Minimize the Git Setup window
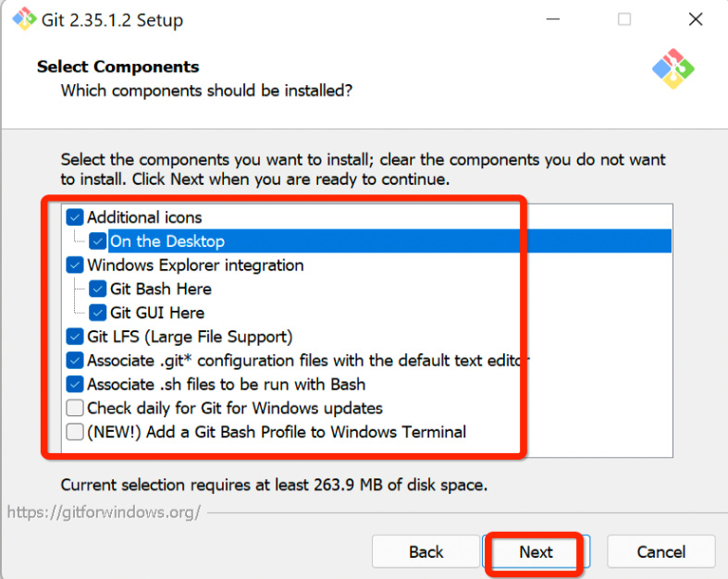 point(552,19)
